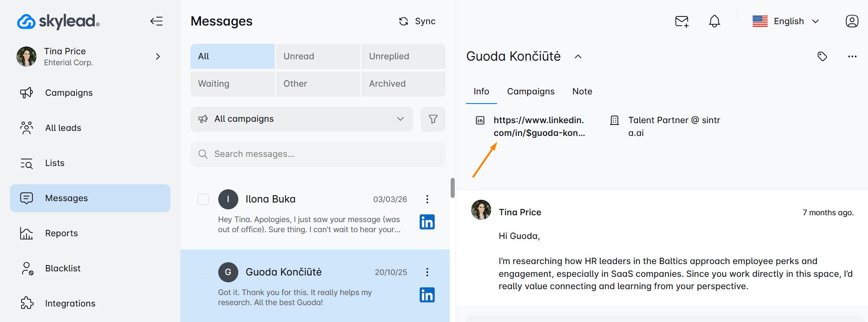Collapse Guoda Končiūtė details chevron

[578, 57]
